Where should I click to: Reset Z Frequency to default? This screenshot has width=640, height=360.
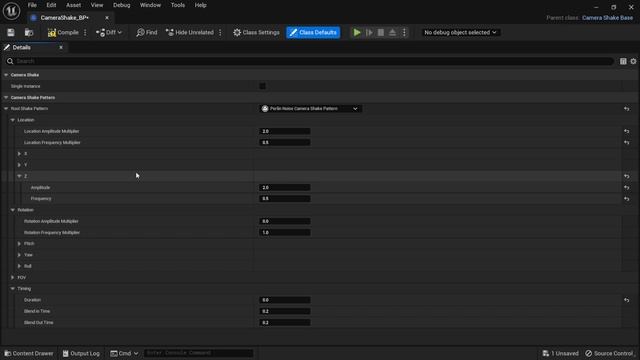627,199
